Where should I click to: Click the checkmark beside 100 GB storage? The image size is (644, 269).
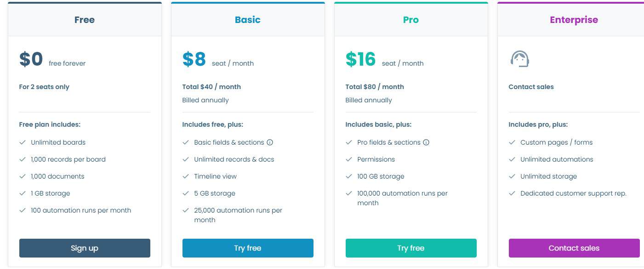point(349,176)
